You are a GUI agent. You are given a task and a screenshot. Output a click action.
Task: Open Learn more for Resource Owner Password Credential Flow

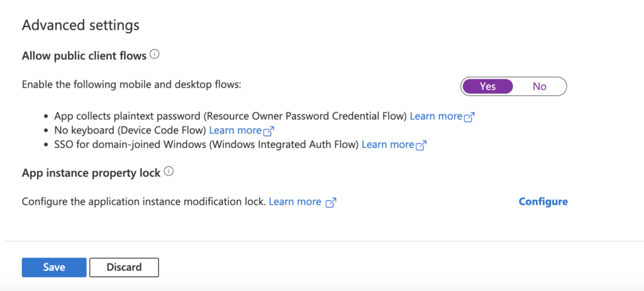click(436, 117)
